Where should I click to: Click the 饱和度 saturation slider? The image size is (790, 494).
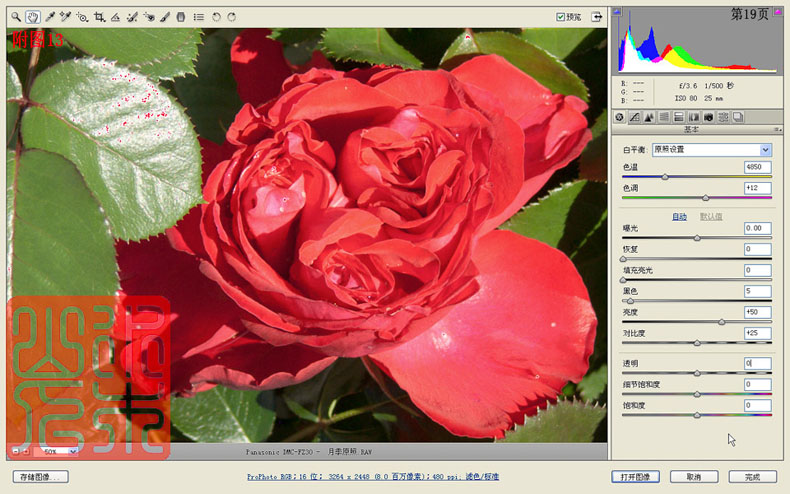tap(697, 415)
